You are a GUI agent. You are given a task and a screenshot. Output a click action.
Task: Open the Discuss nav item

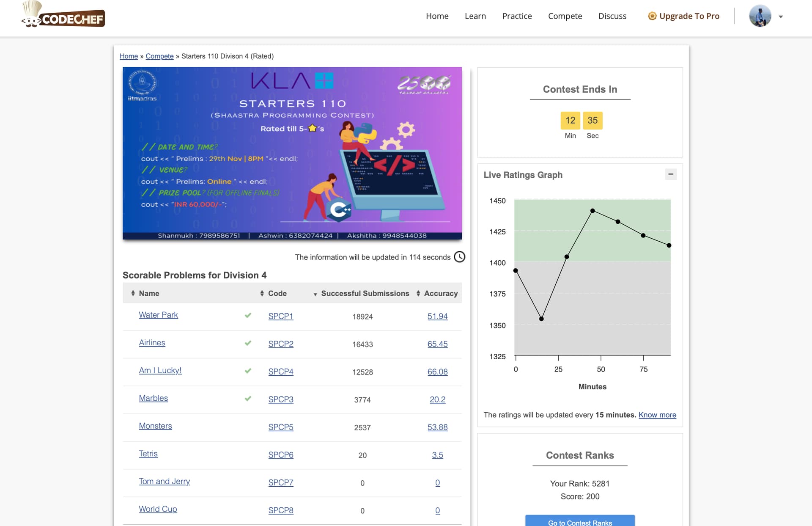point(612,16)
